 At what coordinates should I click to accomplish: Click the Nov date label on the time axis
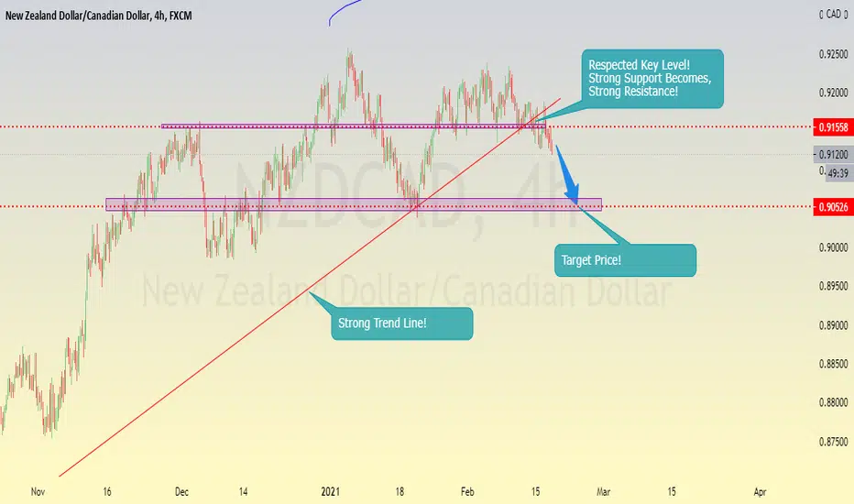tap(38, 492)
